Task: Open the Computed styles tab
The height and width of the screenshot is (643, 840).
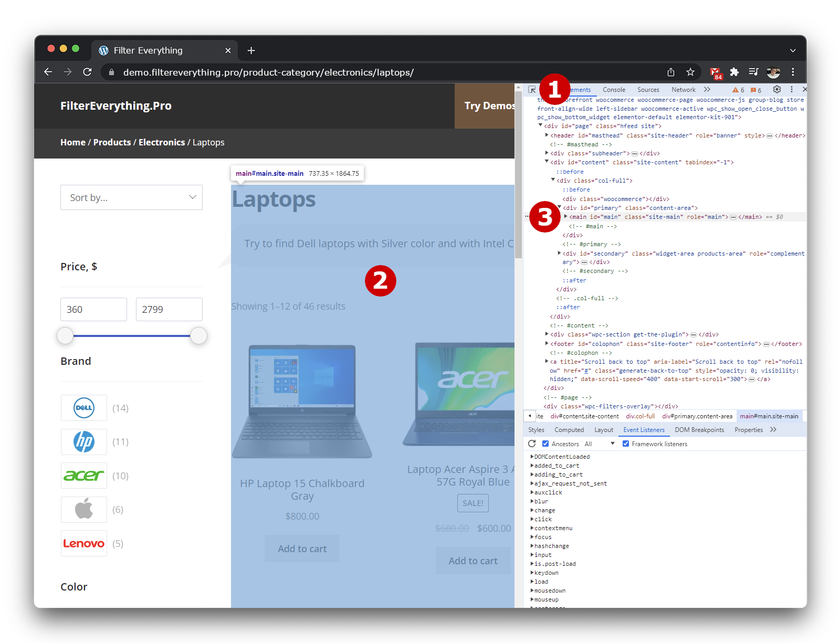Action: pos(569,430)
